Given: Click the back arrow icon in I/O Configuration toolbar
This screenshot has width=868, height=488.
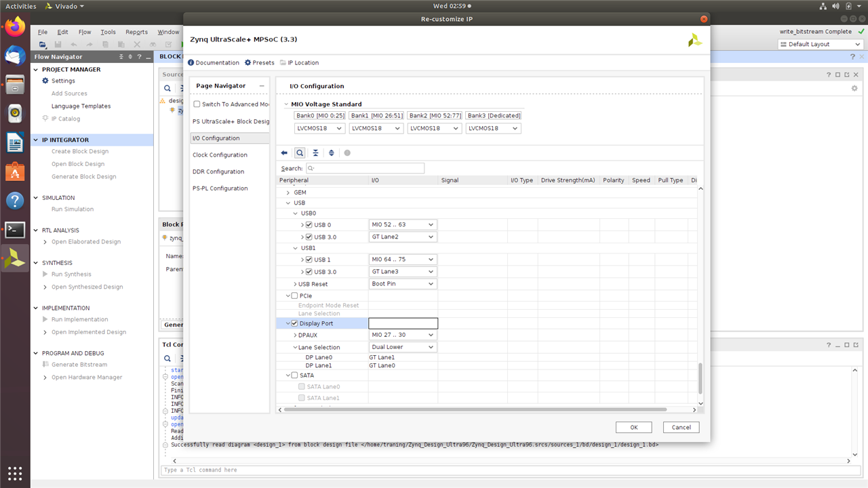Looking at the screenshot, I should point(284,153).
